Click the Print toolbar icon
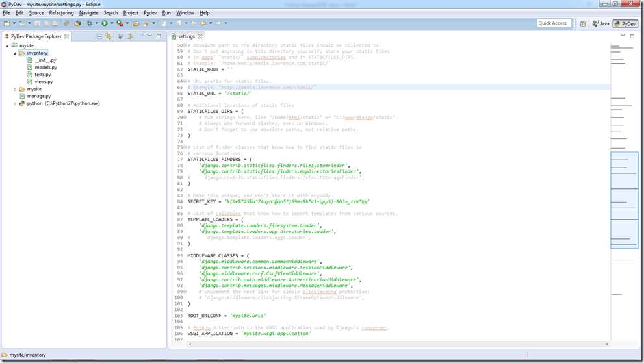644x363 pixels. tap(55, 23)
